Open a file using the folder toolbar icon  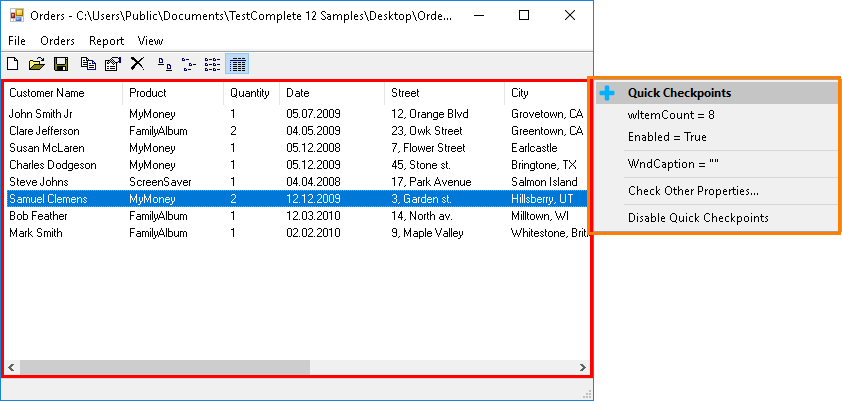point(37,64)
